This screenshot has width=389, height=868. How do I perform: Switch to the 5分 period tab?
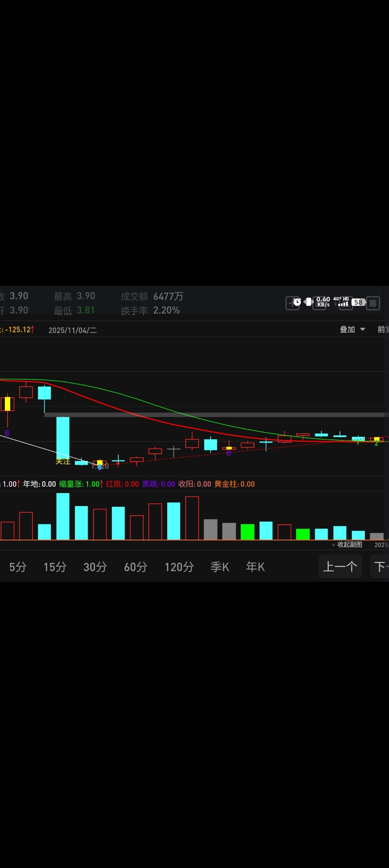click(18, 567)
